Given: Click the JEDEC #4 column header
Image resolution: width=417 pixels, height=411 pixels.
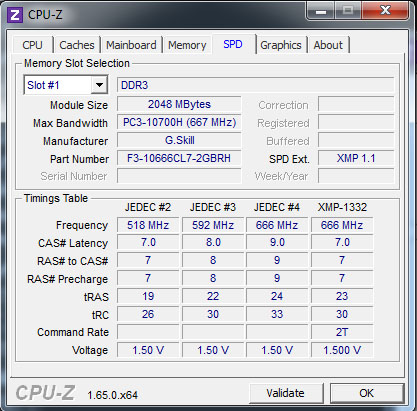Looking at the screenshot, I should coord(277,207).
